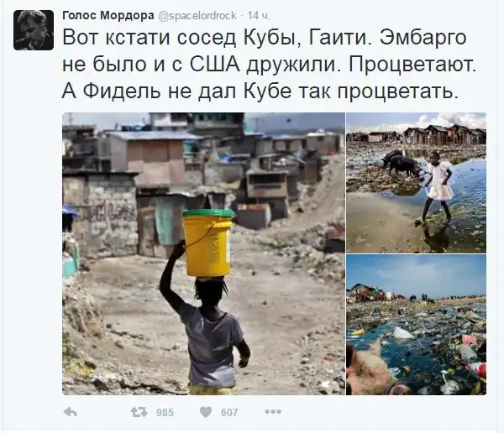Click the 607 likes count
Viewport: 504px width, 433px height.
(x=229, y=412)
